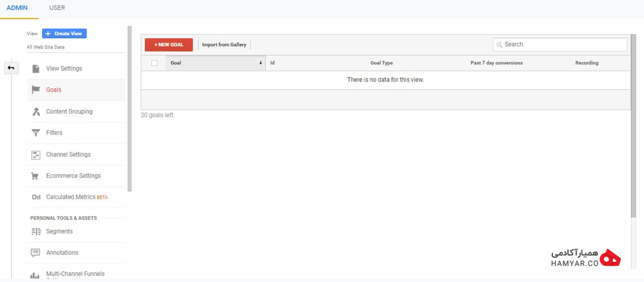Screen dimensions: 644x282
Task: Click the Filters funnel icon
Action: 36,133
